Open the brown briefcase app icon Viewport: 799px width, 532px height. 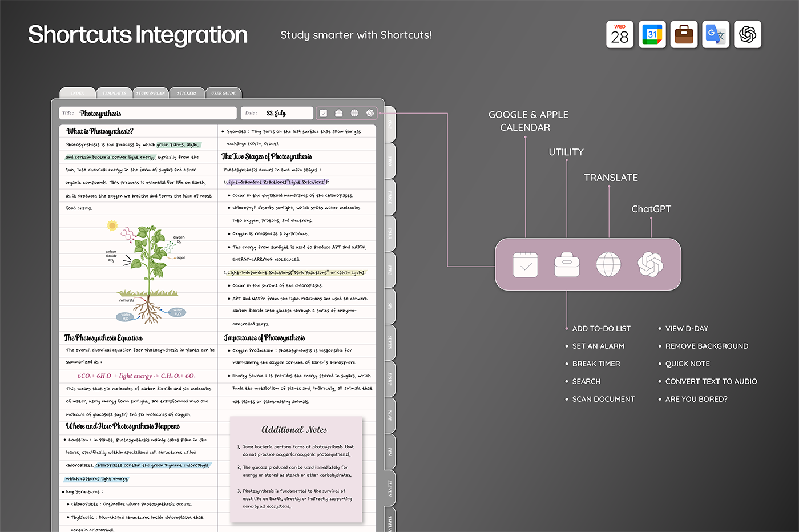[684, 35]
